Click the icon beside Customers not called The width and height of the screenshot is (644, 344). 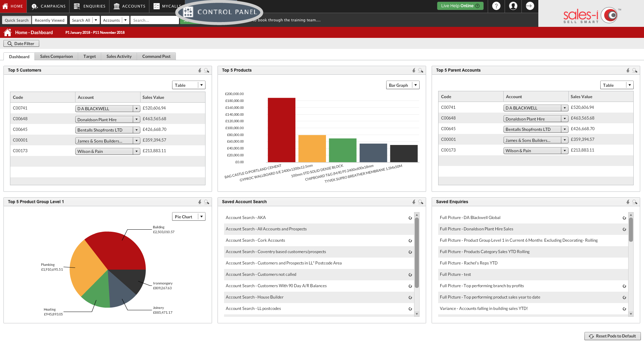coord(410,275)
